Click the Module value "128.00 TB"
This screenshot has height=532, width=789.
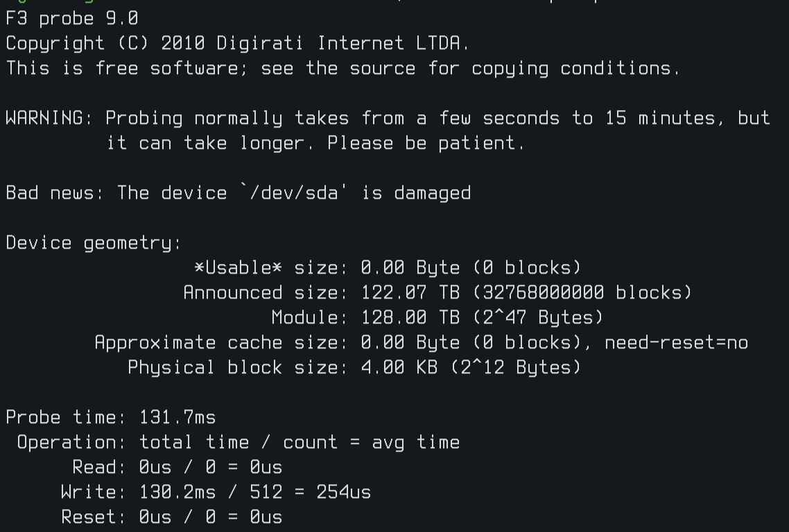coord(410,318)
